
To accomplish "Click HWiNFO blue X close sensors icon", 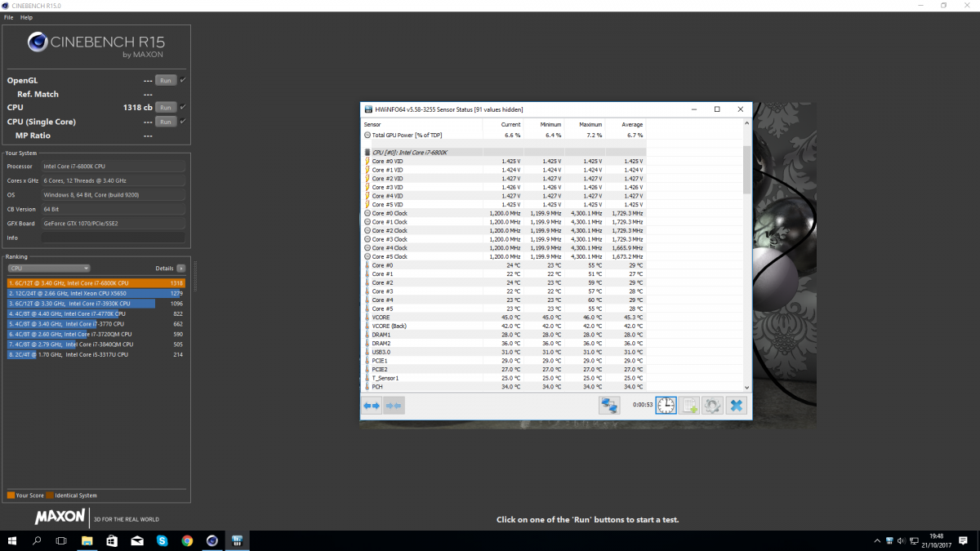I will pos(736,405).
